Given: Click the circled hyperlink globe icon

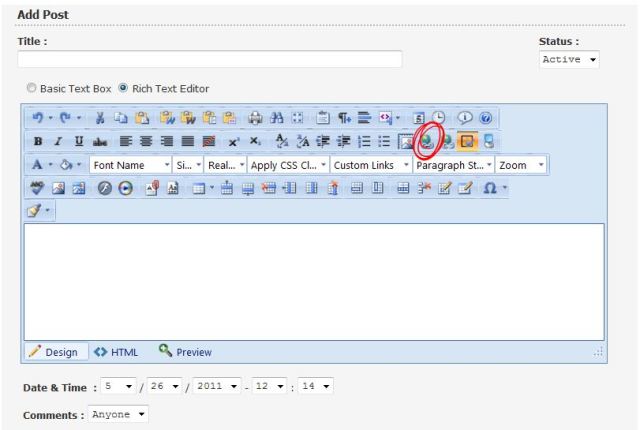Looking at the screenshot, I should click(x=429, y=142).
